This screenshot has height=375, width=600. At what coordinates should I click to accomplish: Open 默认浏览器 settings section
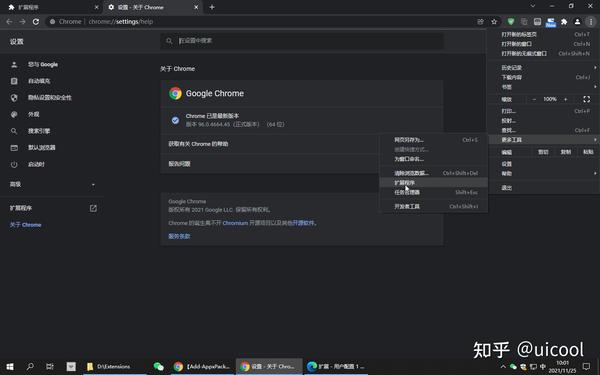(x=41, y=148)
